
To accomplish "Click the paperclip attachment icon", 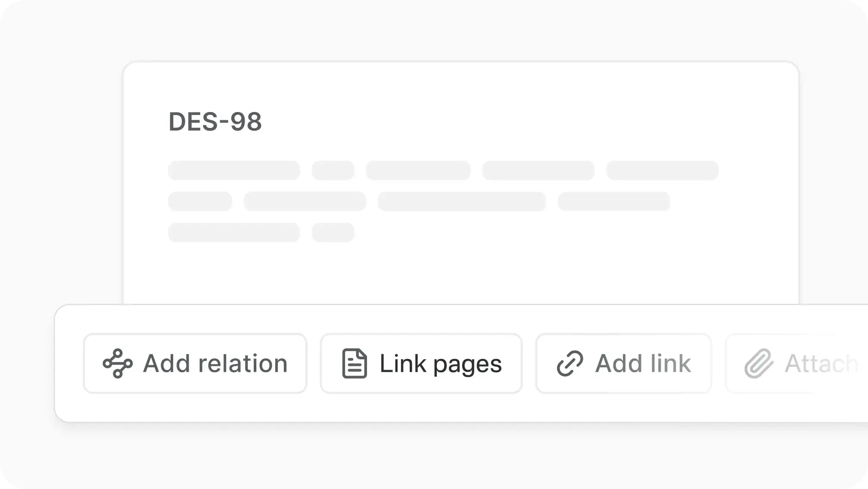I will click(759, 364).
